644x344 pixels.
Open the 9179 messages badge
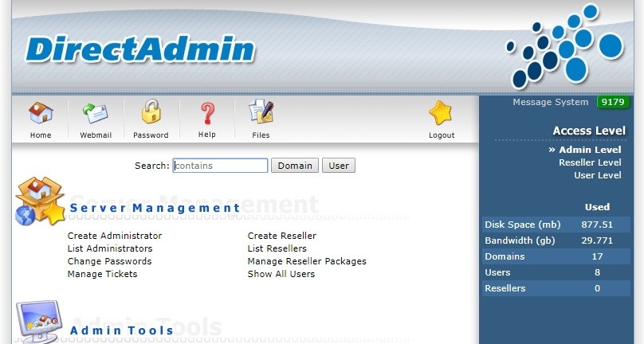click(x=613, y=102)
